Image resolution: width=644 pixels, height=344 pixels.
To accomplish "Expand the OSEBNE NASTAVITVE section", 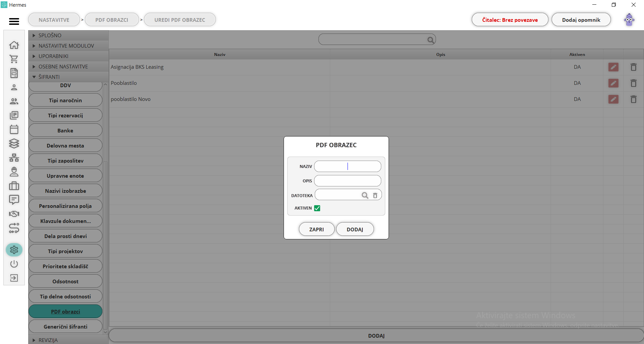I will (68, 66).
